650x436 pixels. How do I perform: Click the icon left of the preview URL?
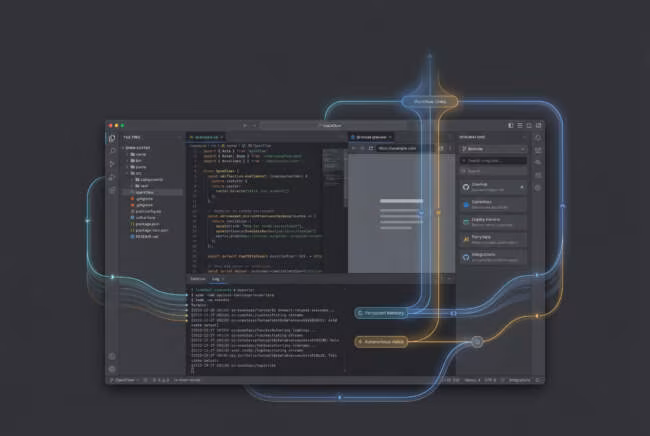click(371, 148)
